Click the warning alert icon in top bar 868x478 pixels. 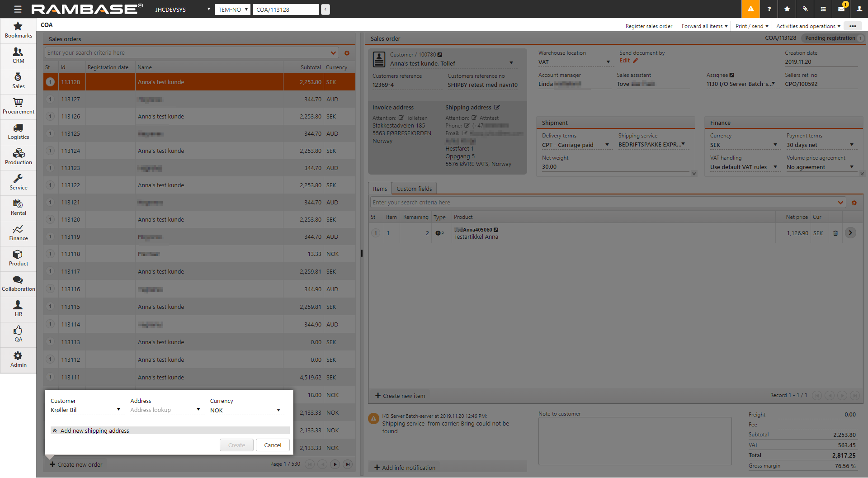(750, 9)
